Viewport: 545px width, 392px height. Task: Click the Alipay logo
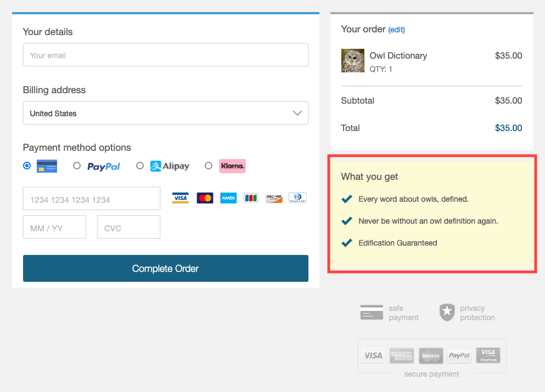(170, 166)
